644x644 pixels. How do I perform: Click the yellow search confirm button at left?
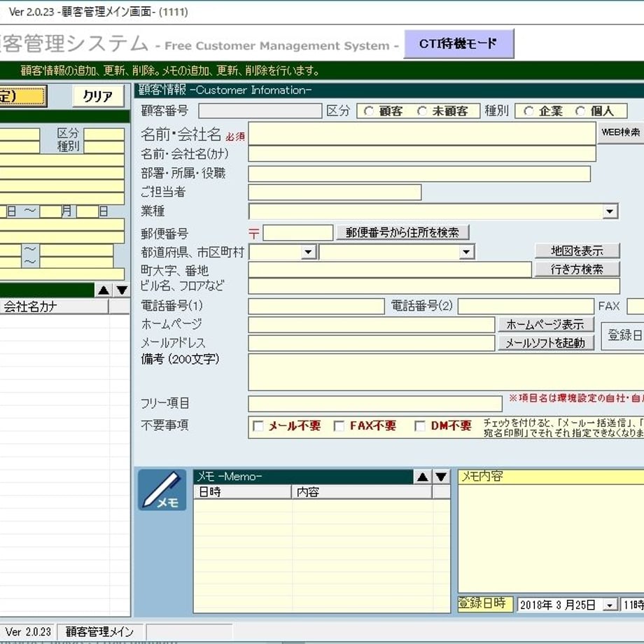(x=22, y=96)
